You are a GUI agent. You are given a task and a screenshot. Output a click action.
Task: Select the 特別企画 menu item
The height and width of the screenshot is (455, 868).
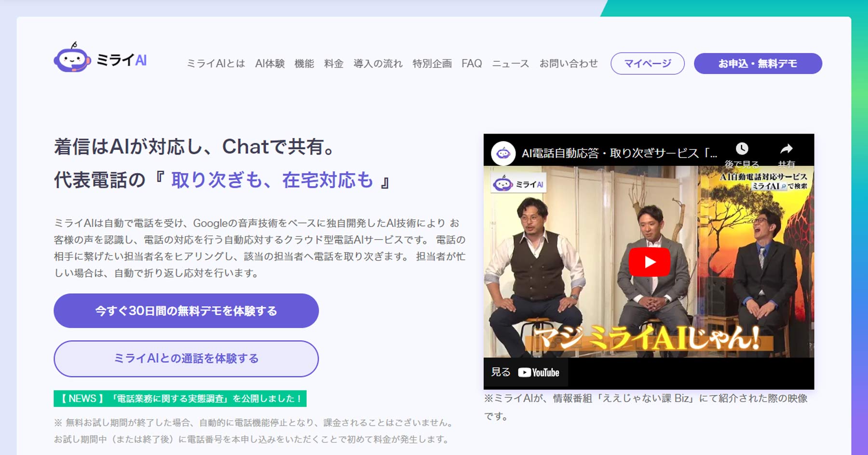432,64
